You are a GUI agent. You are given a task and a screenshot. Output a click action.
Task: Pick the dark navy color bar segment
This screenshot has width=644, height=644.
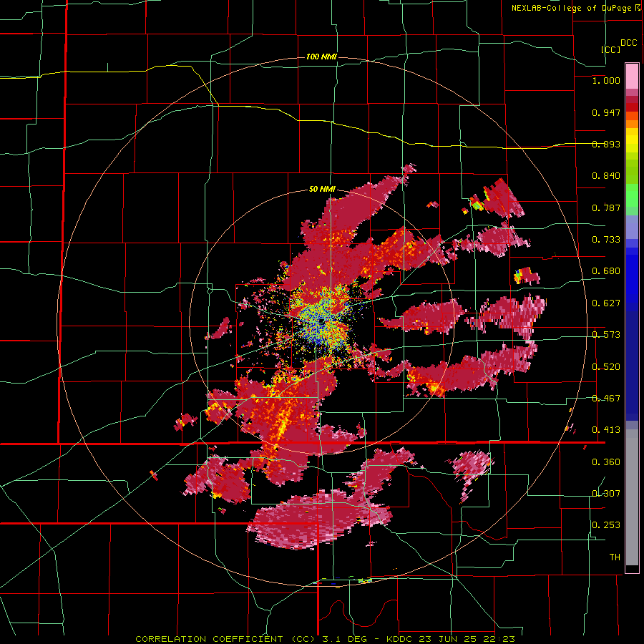pos(632,361)
